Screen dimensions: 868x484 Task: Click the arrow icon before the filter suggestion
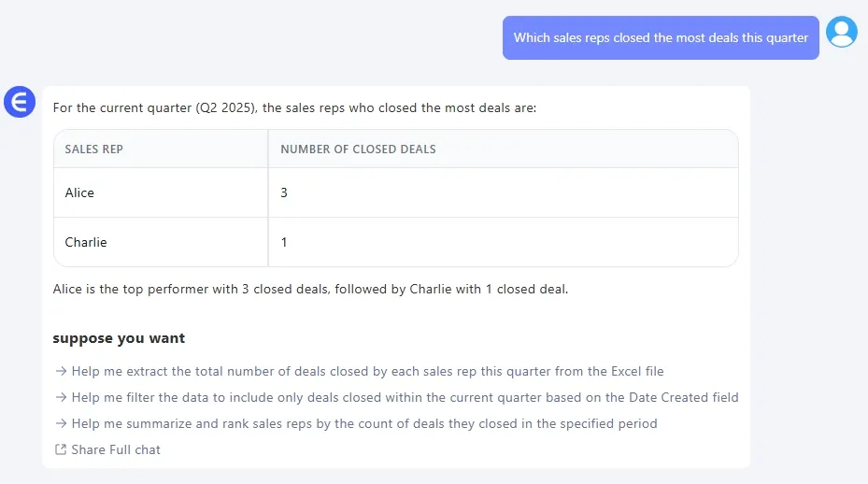pos(61,397)
